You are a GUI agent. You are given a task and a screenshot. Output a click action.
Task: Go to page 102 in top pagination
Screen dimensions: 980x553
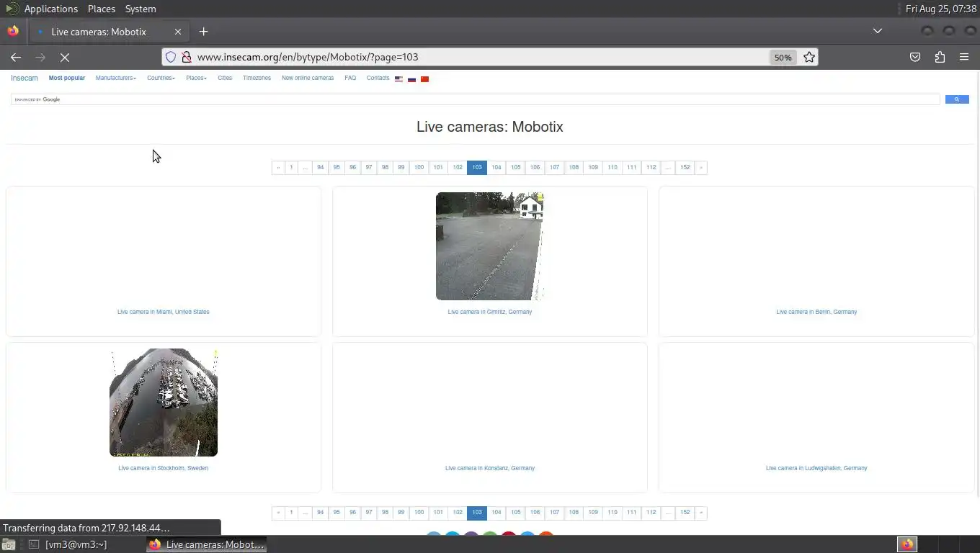coord(458,167)
